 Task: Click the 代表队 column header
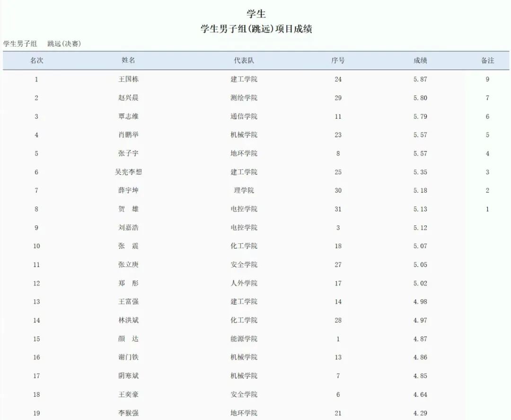[244, 61]
